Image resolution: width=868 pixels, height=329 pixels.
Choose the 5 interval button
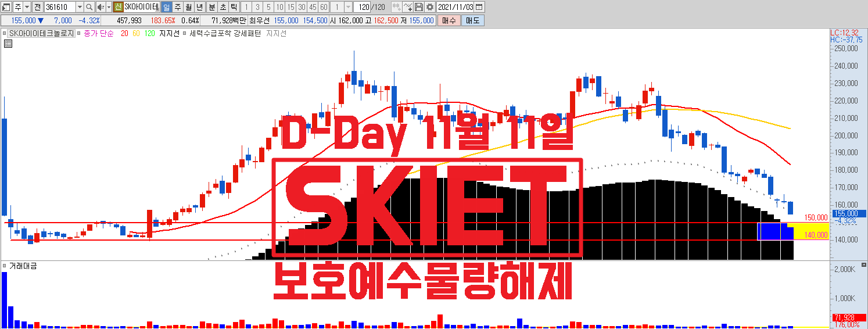[268, 7]
